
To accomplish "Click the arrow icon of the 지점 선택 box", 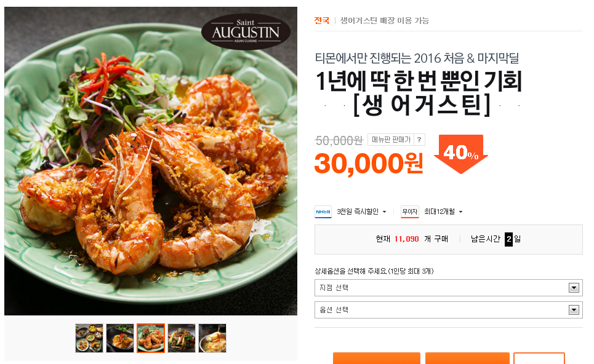I will (574, 288).
